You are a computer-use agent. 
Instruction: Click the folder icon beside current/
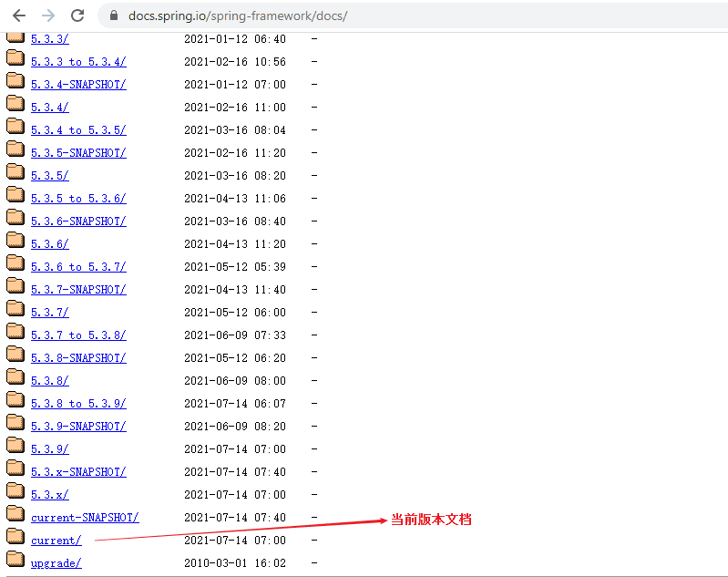[x=15, y=536]
